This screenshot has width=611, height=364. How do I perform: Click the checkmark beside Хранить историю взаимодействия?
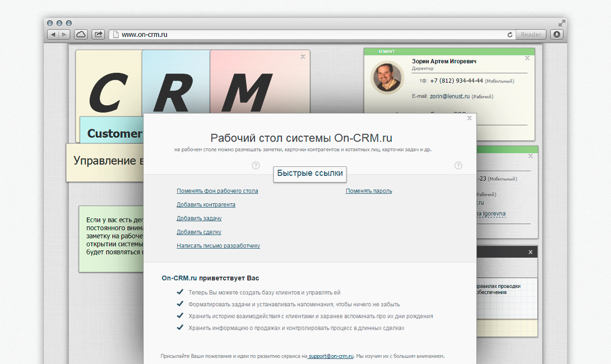point(179,315)
